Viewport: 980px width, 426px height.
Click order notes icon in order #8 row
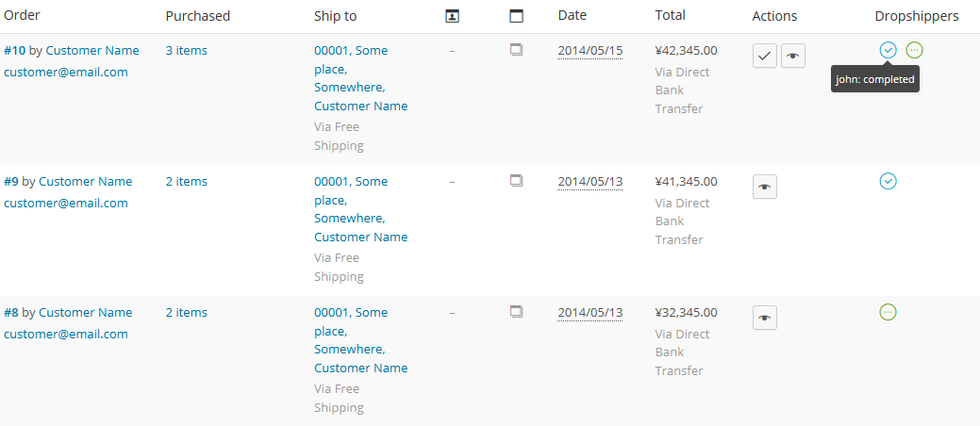[516, 311]
